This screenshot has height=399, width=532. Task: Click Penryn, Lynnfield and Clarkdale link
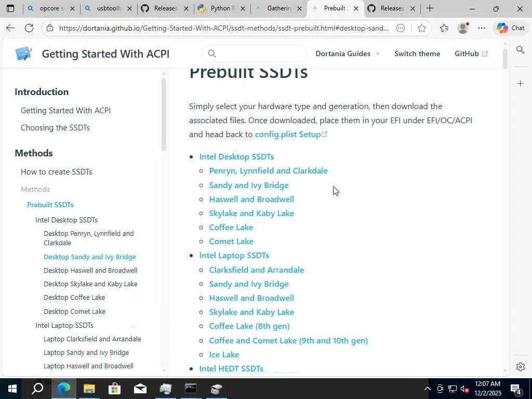point(269,170)
